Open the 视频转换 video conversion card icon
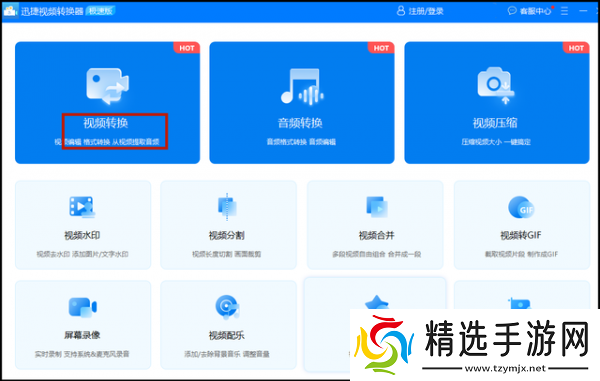This screenshot has height=381, width=600. pos(108,86)
